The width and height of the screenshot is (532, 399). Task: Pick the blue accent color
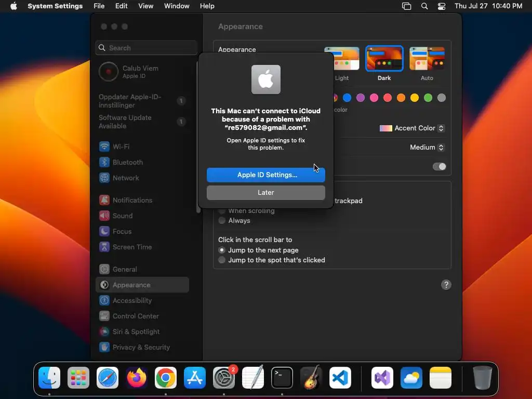point(347,98)
